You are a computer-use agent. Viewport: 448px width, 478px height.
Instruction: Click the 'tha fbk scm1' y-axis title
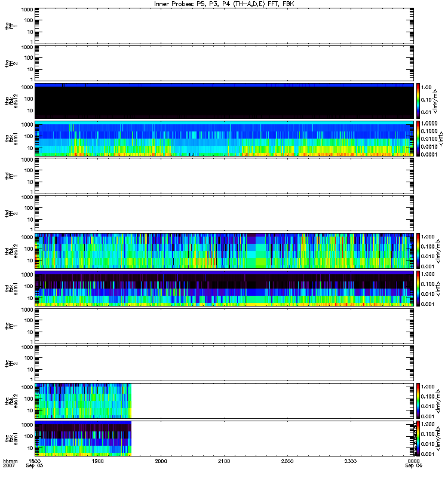point(11,139)
